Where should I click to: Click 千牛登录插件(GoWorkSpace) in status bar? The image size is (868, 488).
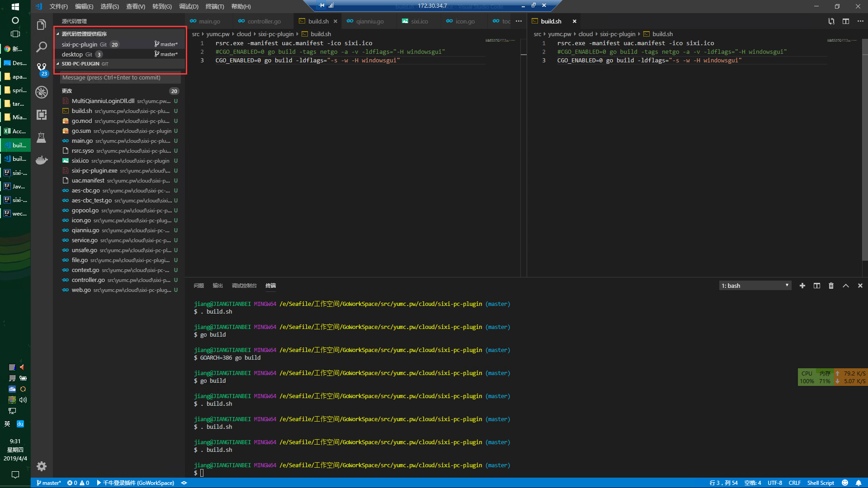pyautogui.click(x=137, y=483)
